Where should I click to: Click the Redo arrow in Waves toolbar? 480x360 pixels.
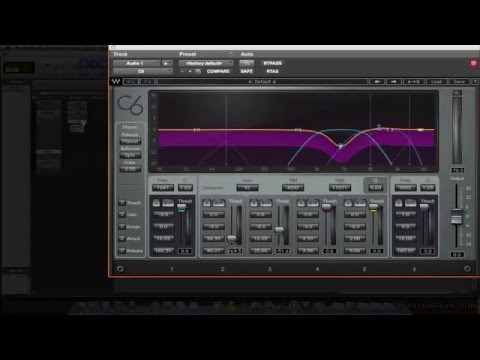(147, 81)
